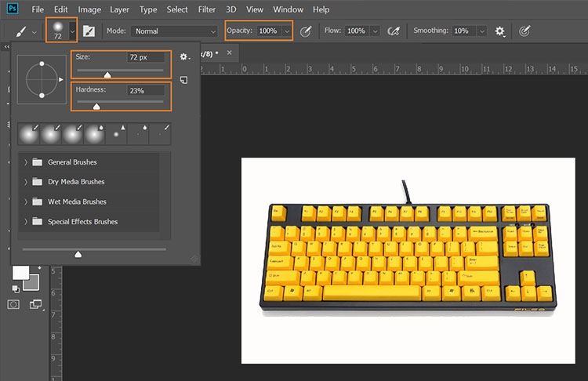
Task: Expand the Wet Media Brushes folder
Action: coord(26,201)
